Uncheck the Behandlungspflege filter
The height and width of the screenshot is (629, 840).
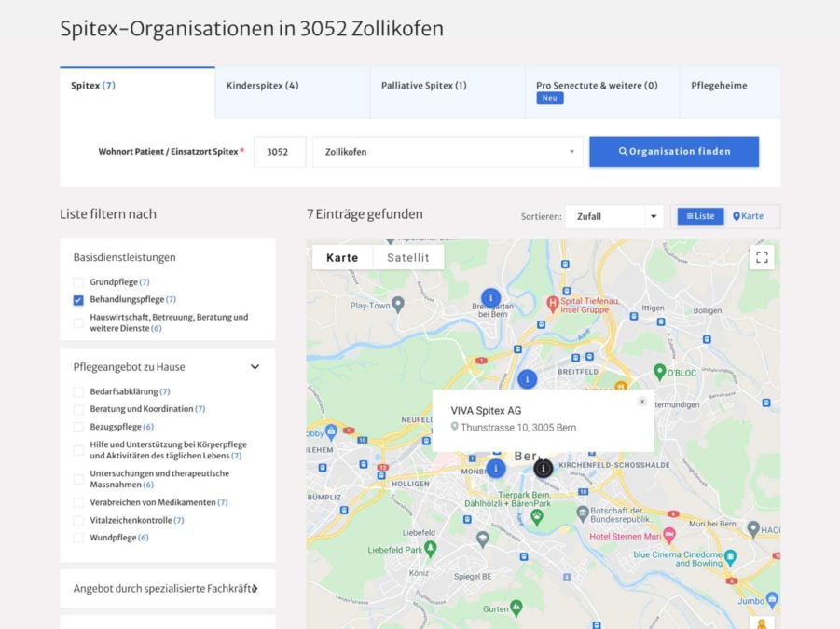click(78, 300)
